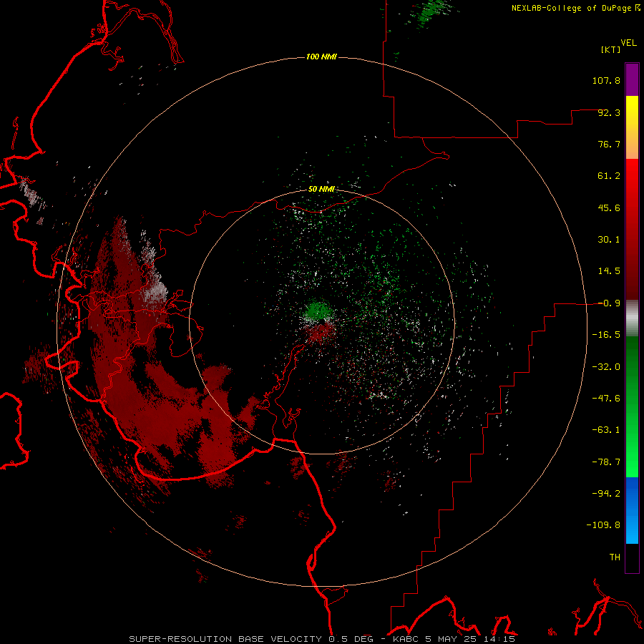This screenshot has width=644, height=644.
Task: Click the TH legend label
Action: pyautogui.click(x=615, y=557)
